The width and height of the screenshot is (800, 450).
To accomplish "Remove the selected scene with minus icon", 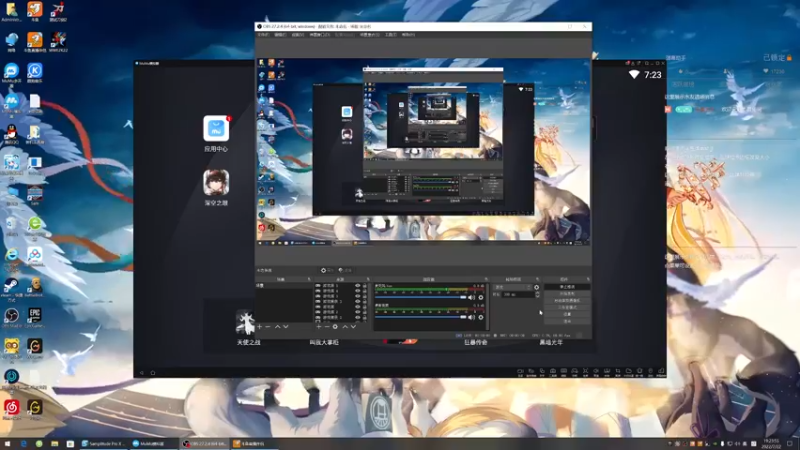I will (x=268, y=327).
